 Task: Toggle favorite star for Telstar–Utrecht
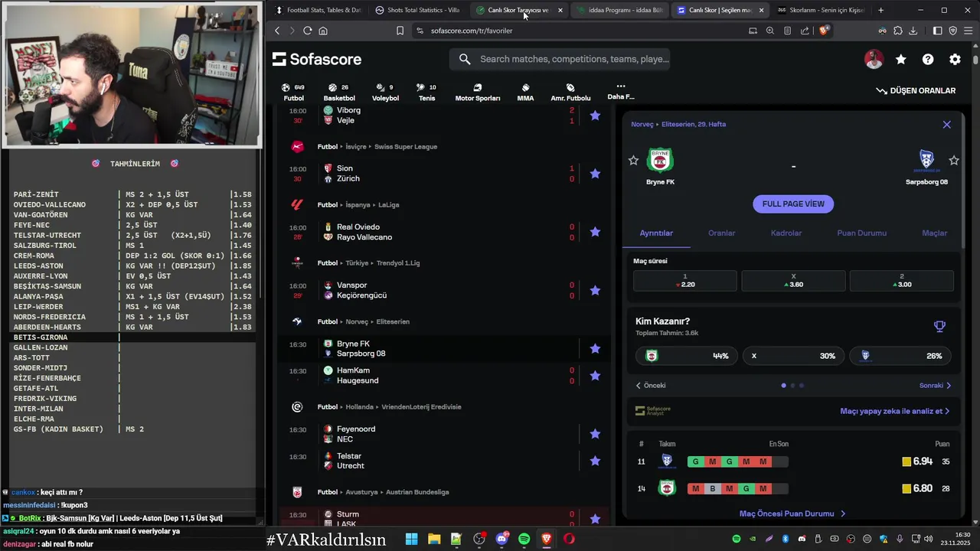(x=595, y=461)
